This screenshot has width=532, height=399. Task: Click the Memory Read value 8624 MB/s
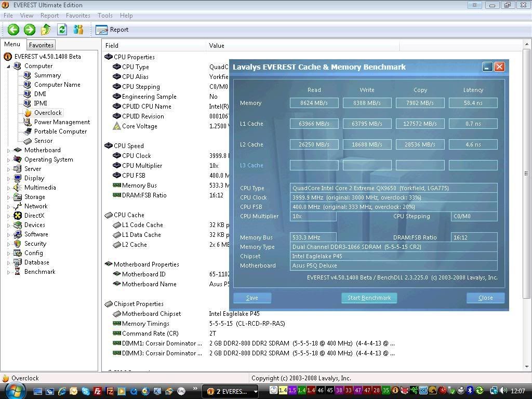tap(314, 103)
